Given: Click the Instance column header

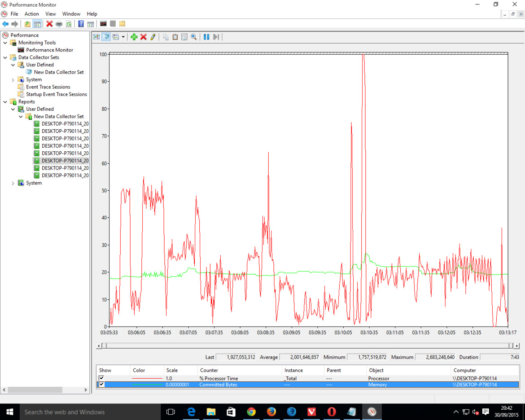Looking at the screenshot, I should coord(303,370).
